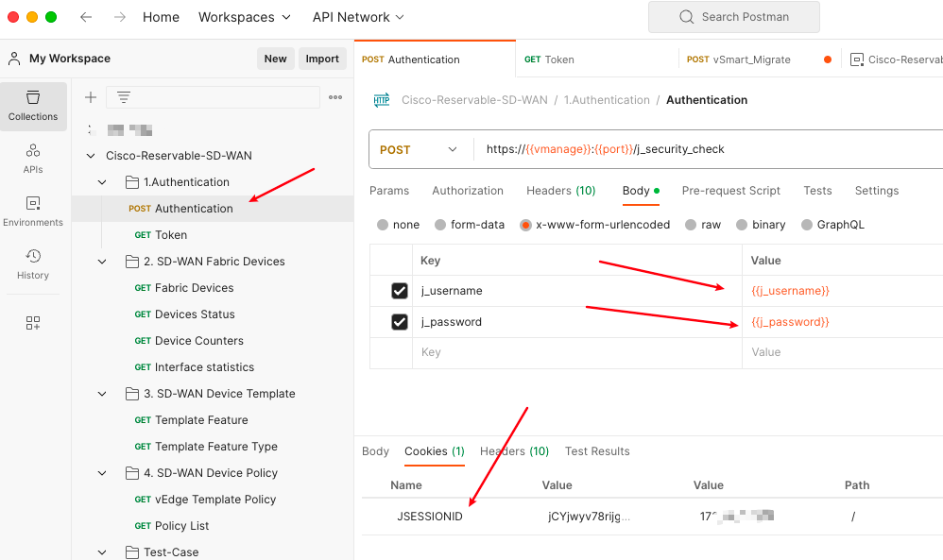Image resolution: width=943 pixels, height=560 pixels.
Task: Open the Test Results response tab
Action: pyautogui.click(x=597, y=451)
